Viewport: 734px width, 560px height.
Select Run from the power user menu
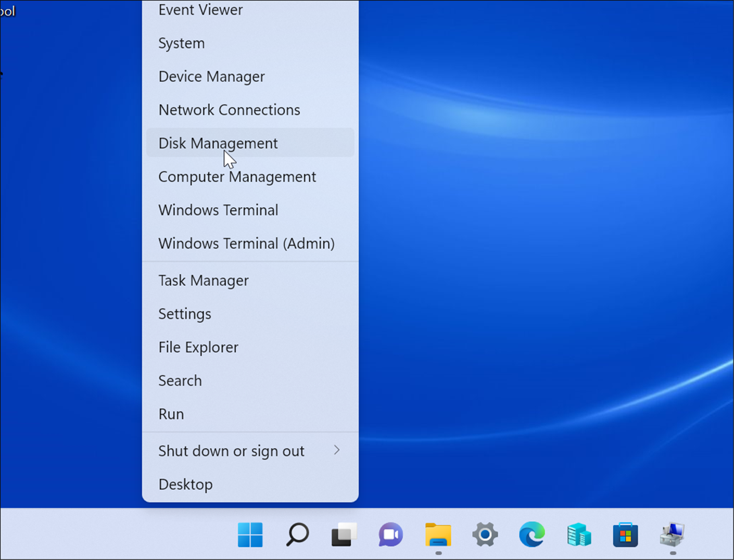pyautogui.click(x=171, y=414)
